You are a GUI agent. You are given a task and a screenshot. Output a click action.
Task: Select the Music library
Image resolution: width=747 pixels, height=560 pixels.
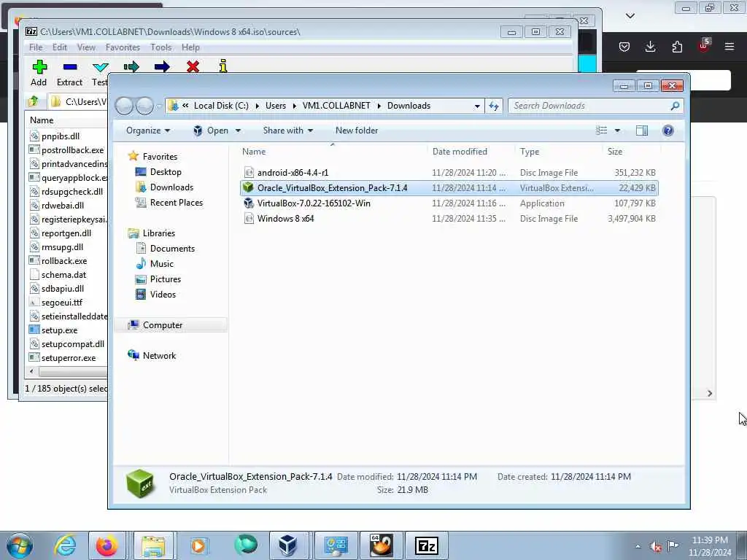click(x=161, y=264)
